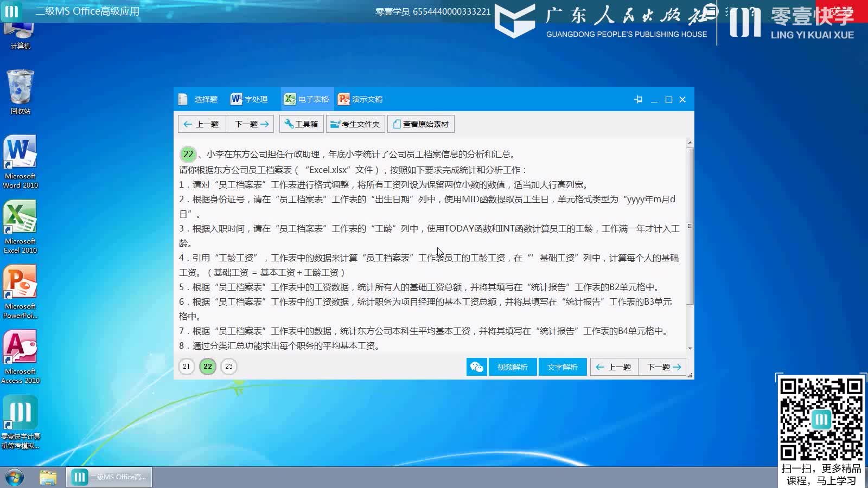868x488 pixels.
Task: Click the green question number 22 badge
Action: click(188, 155)
